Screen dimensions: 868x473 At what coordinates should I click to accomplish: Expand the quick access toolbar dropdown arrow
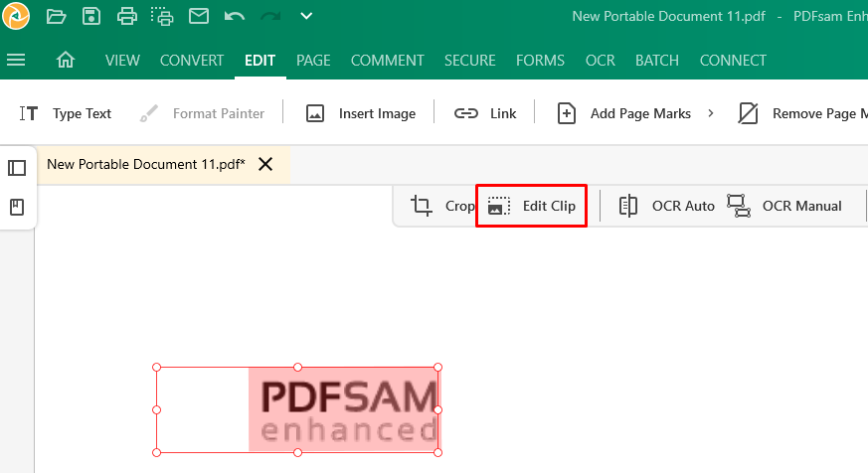[x=306, y=16]
